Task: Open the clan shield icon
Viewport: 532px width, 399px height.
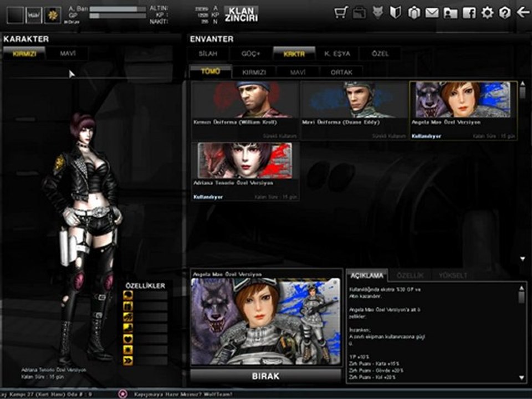Action: (x=396, y=13)
